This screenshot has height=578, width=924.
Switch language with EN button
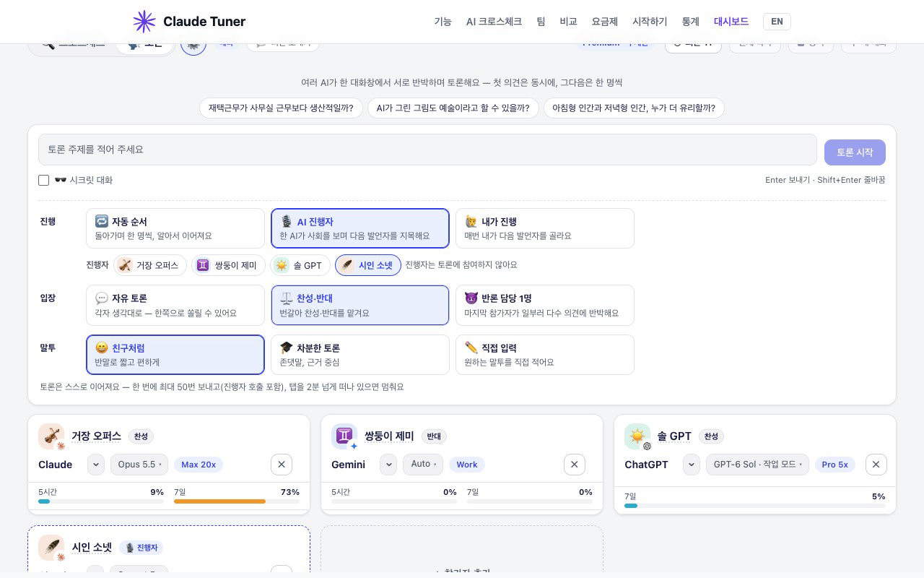777,22
